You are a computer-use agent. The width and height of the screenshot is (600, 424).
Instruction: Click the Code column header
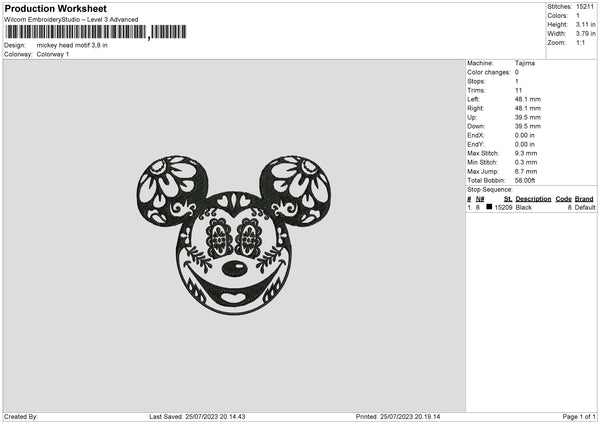click(563, 199)
